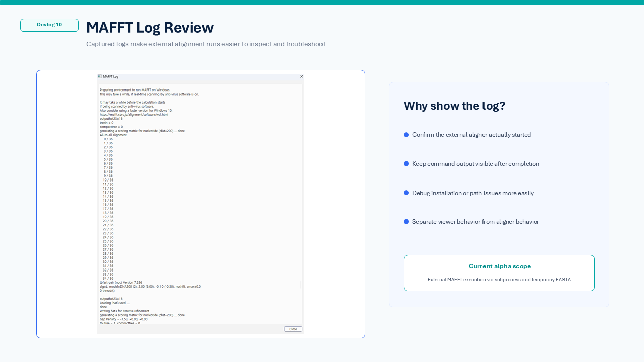
Task: Click log line "tbfast-pair (nuc) Version 7.526"
Action: [121, 282]
